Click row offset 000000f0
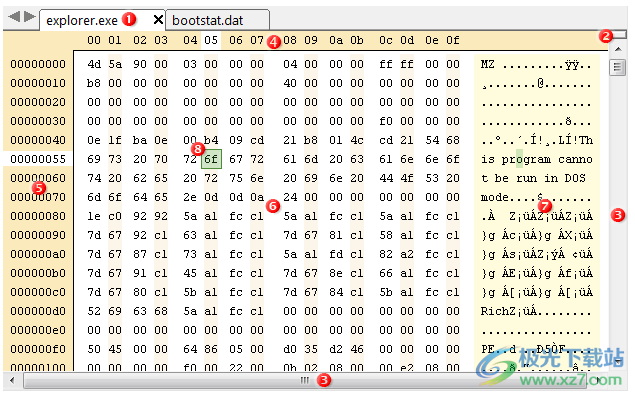Screen dimensions: 635x396 tap(38, 349)
